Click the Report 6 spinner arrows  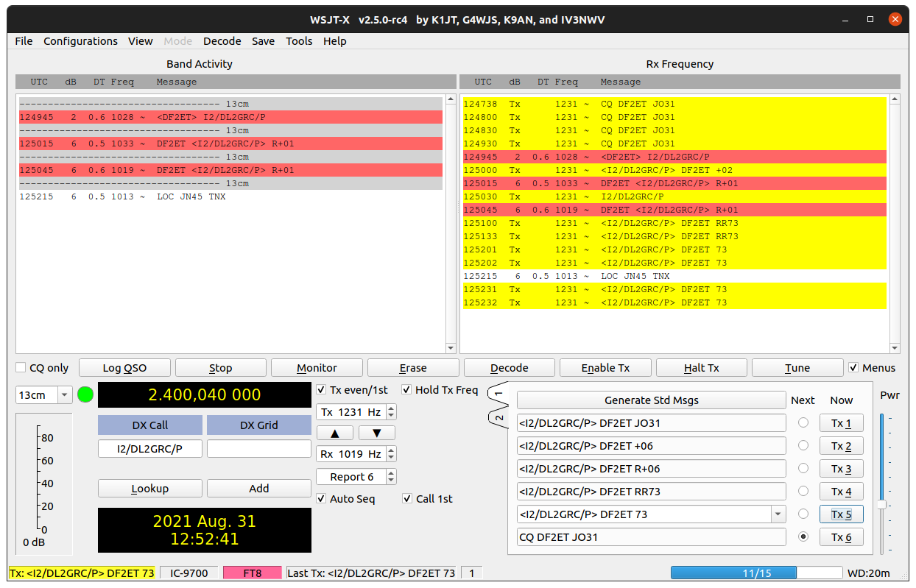click(x=391, y=477)
